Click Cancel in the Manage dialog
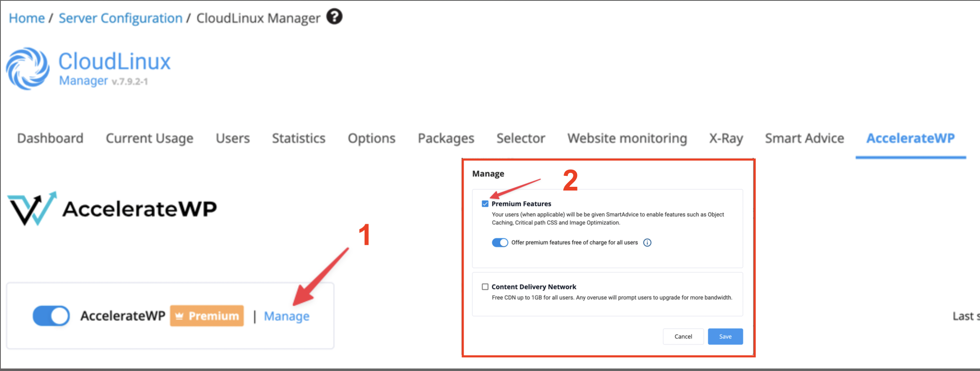Image resolution: width=980 pixels, height=371 pixels. (683, 337)
